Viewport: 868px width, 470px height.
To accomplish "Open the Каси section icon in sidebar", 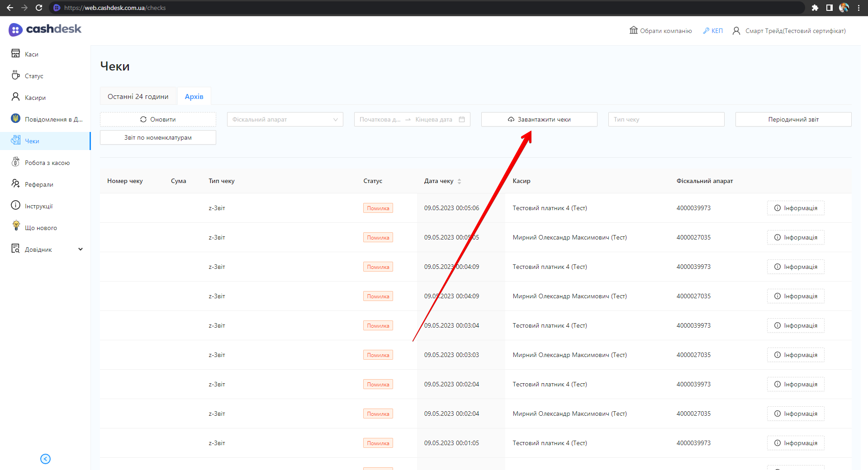I will click(16, 54).
